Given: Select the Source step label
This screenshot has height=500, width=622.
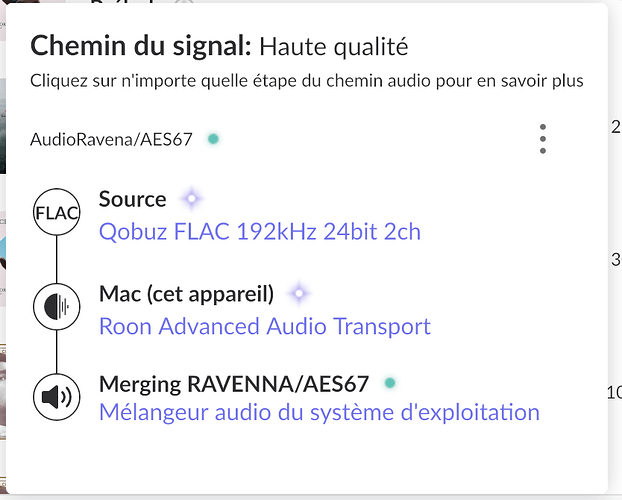Looking at the screenshot, I should 132,199.
